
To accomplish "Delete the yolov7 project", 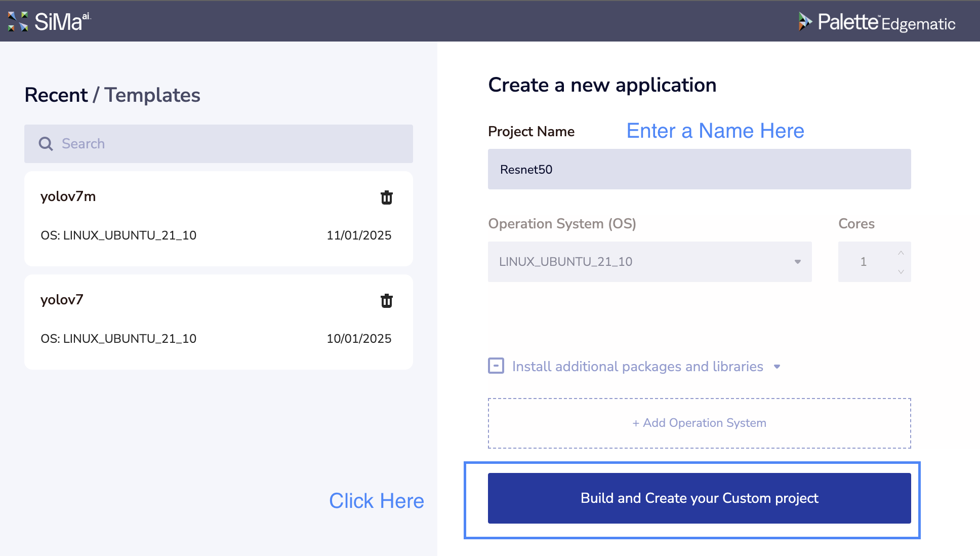I will (386, 301).
